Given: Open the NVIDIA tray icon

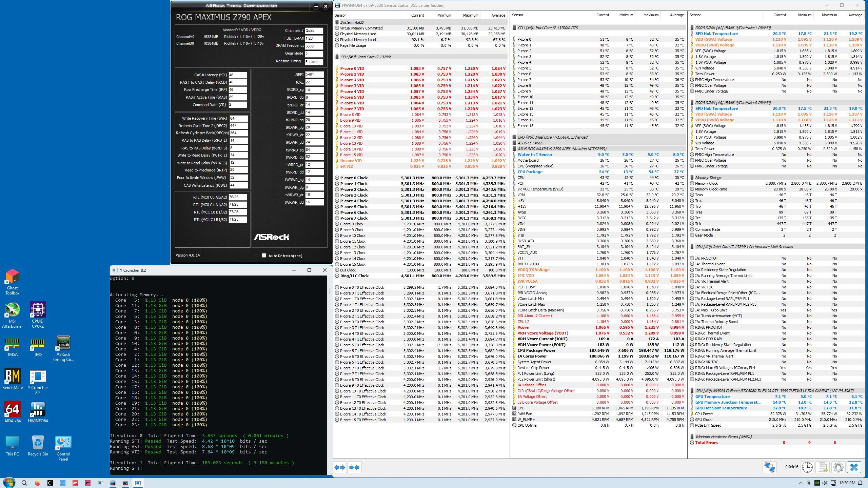Looking at the screenshot, I should point(817,483).
